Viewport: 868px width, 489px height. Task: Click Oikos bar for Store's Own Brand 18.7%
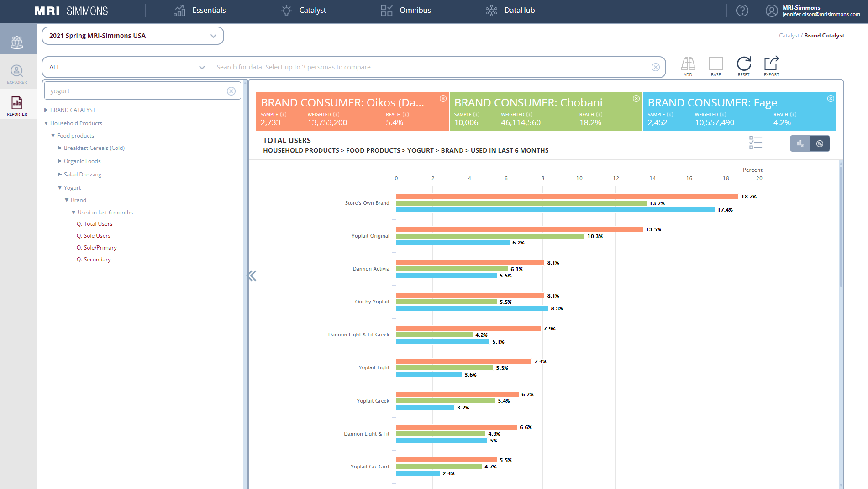(x=567, y=197)
